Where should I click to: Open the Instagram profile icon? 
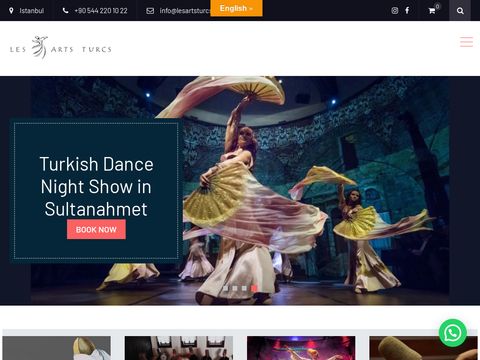coord(395,11)
